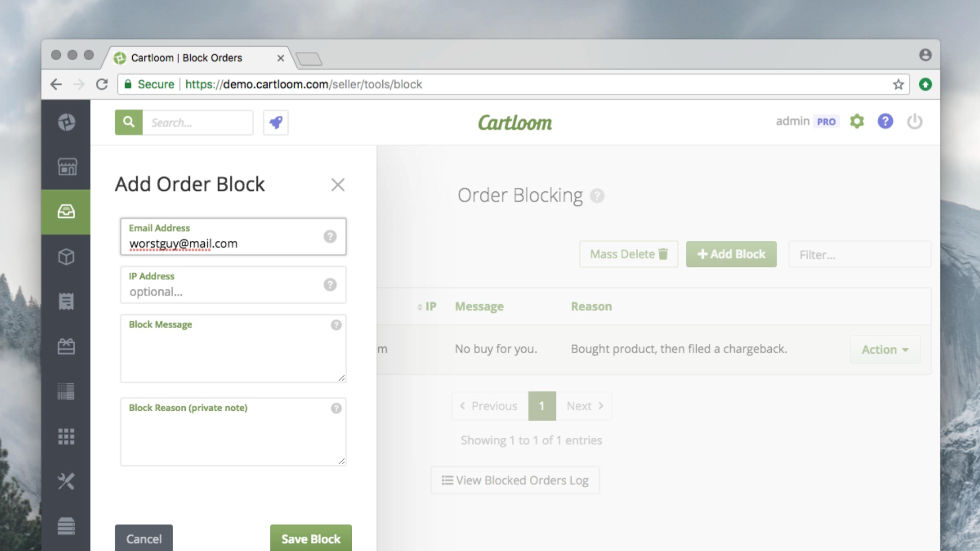Click the browser reload button
Screen dimensions: 980x551
[102, 84]
